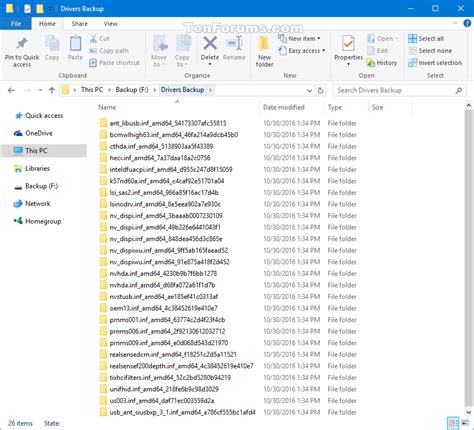Viewport: 474px width, 430px height.
Task: Open the Copy to menu
Action: click(x=182, y=51)
